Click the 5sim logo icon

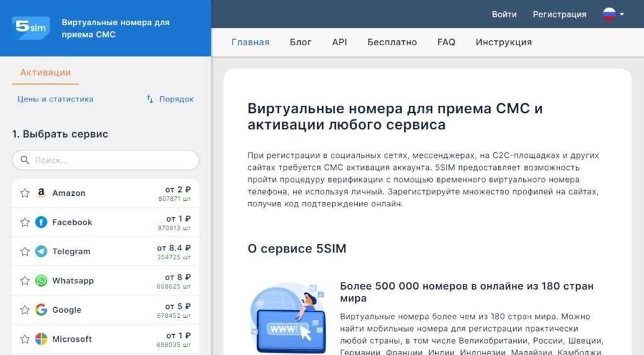31,28
